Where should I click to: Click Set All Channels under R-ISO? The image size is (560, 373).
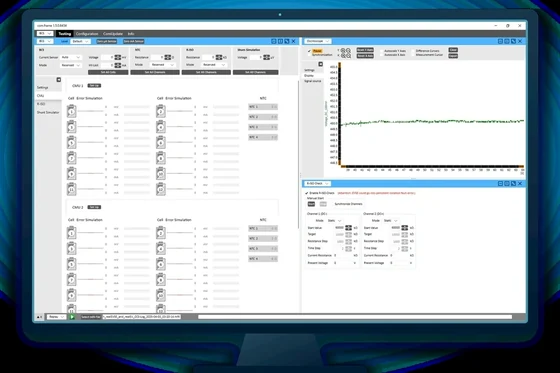coord(206,72)
